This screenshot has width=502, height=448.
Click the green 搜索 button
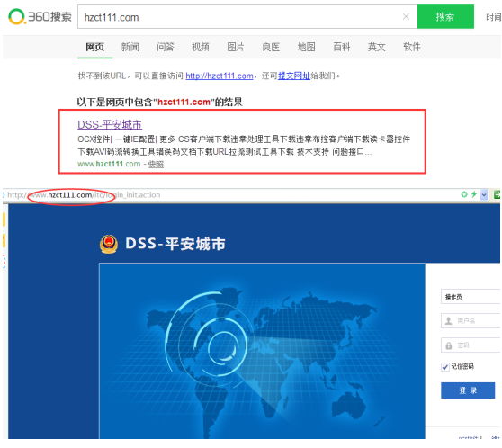(445, 17)
